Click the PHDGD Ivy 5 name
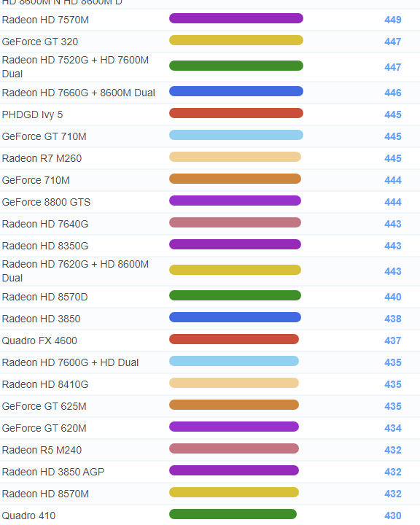 [32, 115]
